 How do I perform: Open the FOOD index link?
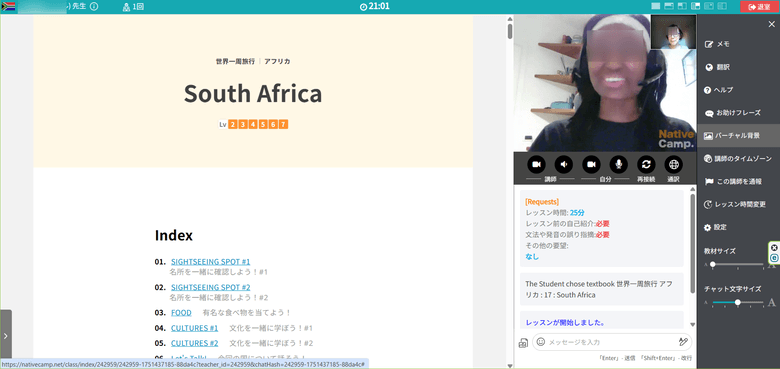pyautogui.click(x=181, y=313)
